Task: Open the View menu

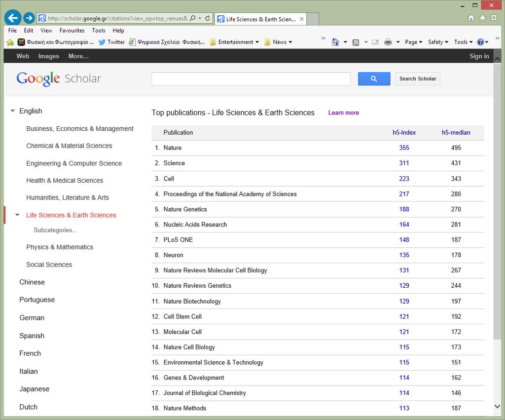Action: (x=46, y=30)
